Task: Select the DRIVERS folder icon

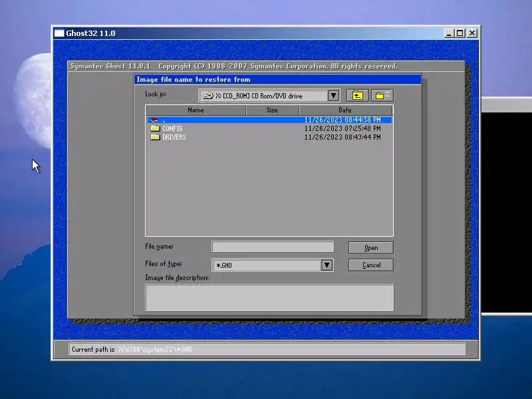Action: point(156,137)
